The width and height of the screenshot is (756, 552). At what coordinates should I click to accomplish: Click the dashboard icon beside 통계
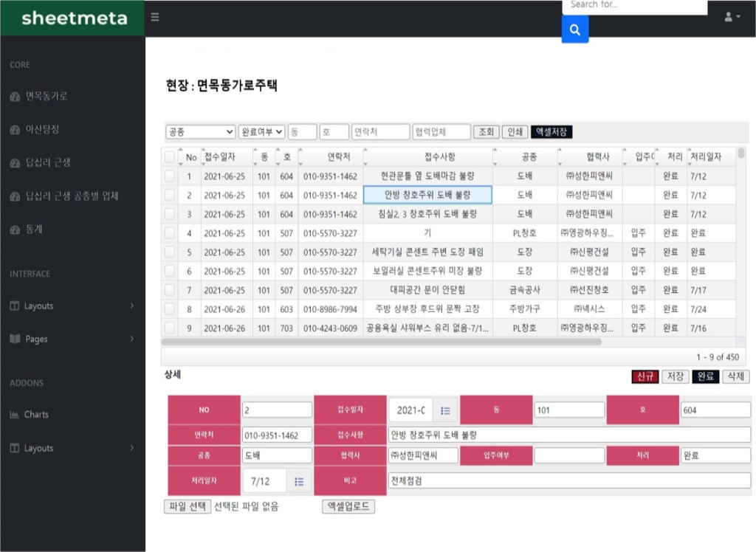point(15,230)
